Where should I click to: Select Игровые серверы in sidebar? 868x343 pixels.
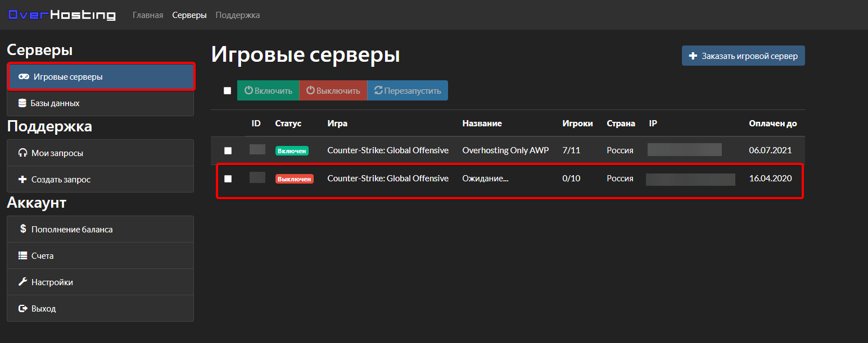(101, 77)
